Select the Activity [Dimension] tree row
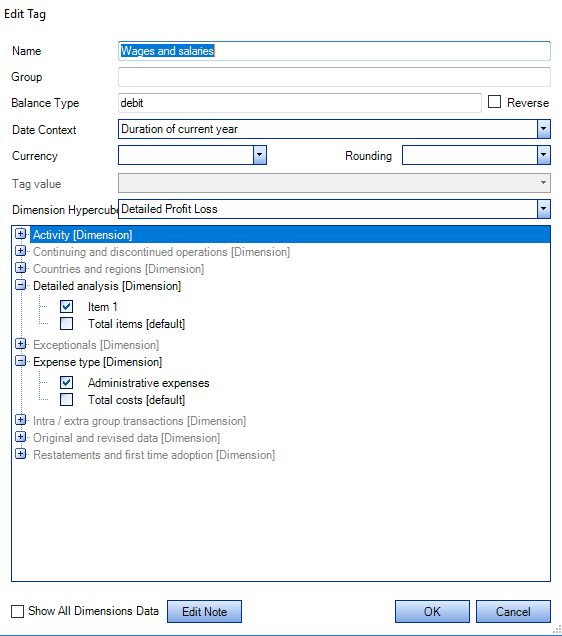The width and height of the screenshot is (562, 636). click(x=290, y=235)
